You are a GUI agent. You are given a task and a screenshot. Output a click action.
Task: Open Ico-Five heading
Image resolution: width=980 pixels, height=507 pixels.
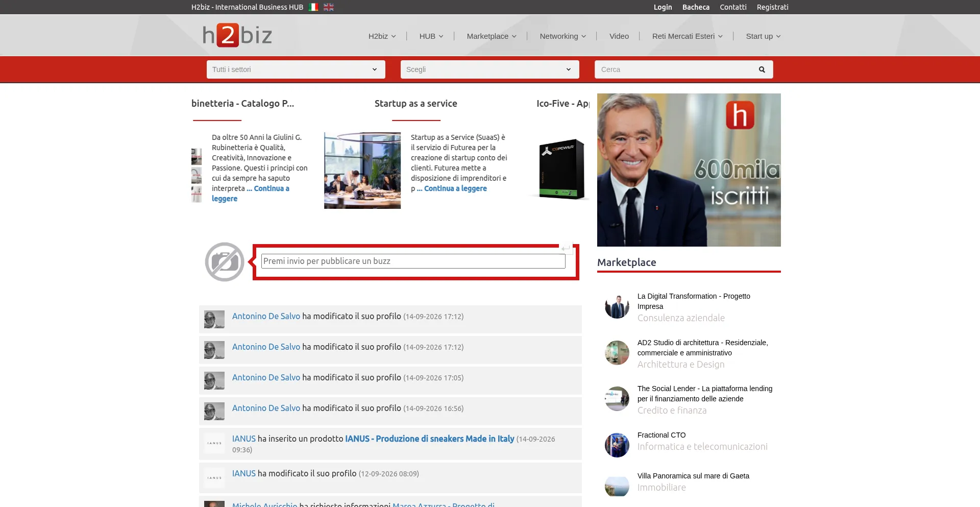(563, 104)
